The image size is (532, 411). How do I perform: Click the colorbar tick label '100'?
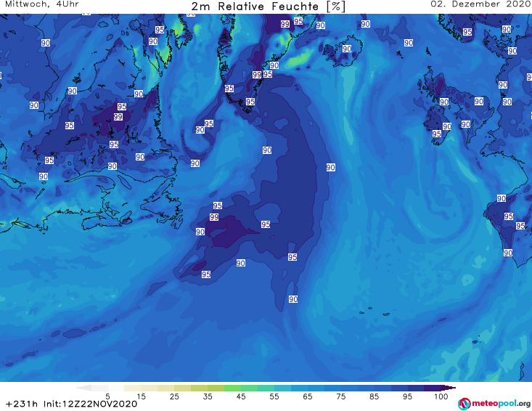(x=441, y=396)
